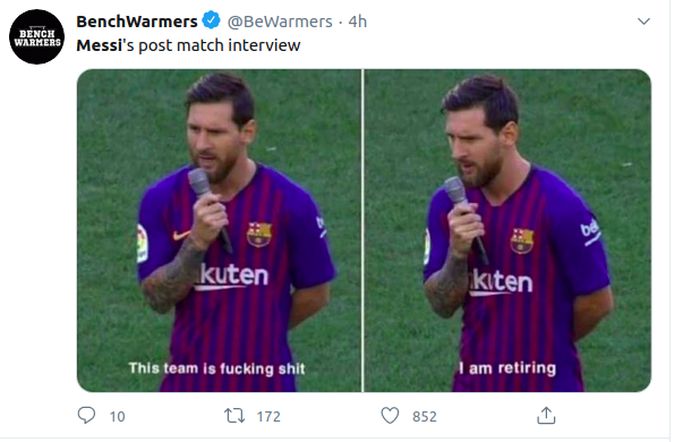
Task: Click the Barcelona crest on the left jersey
Action: (x=259, y=234)
